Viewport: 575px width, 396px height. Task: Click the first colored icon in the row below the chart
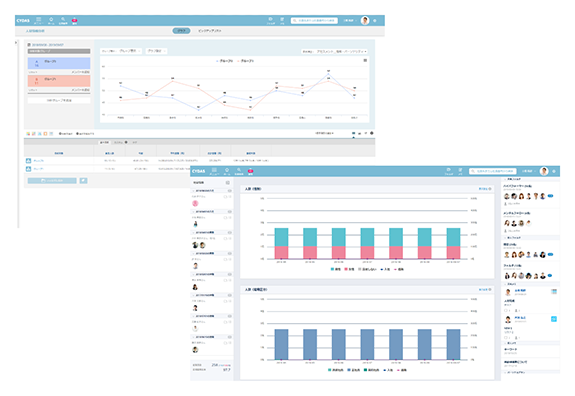28,133
